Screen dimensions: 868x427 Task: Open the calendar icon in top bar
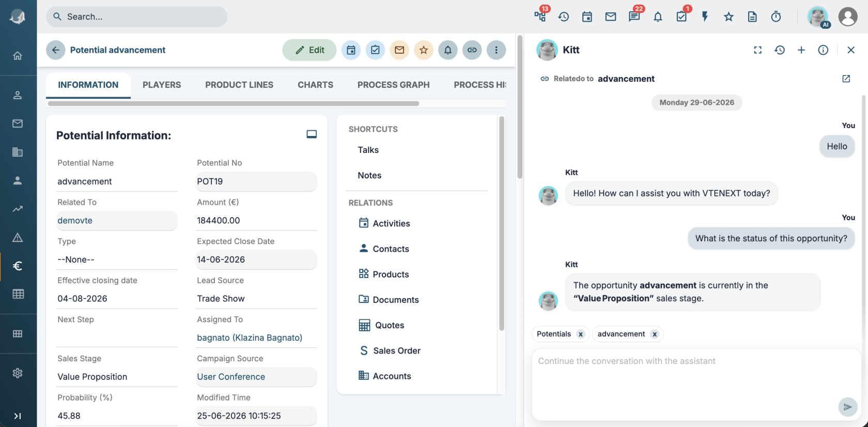(x=587, y=17)
